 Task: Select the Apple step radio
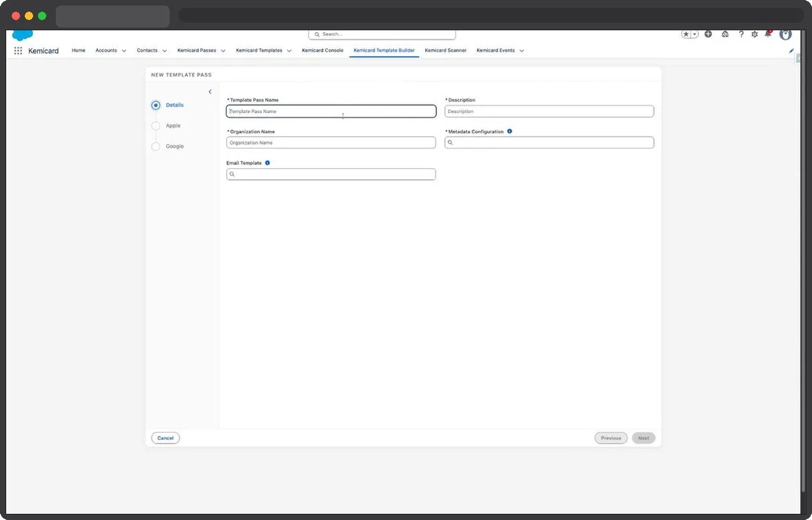tap(156, 126)
